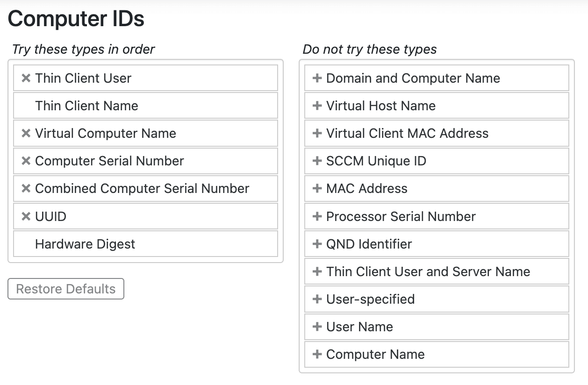Viewport: 588px width, 385px height.
Task: Click plus beside Thin Client User and Server Name
Action: (317, 271)
